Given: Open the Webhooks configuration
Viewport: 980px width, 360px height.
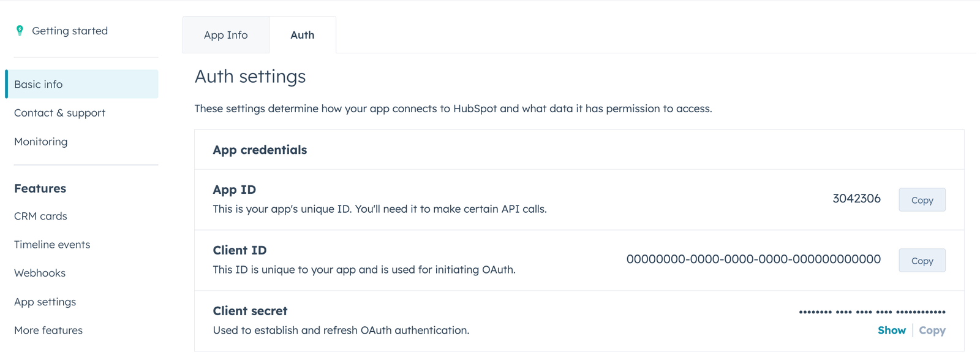Looking at the screenshot, I should [x=39, y=273].
